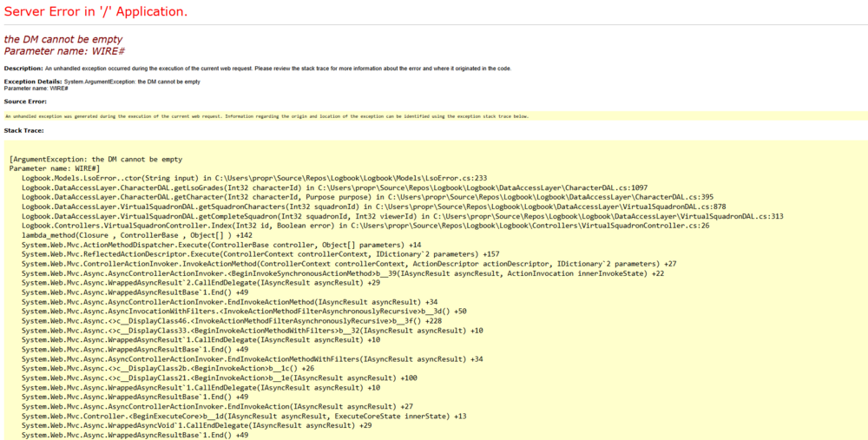Click the "[ArgumentException: the DM cannot be empty" trace line
The width and height of the screenshot is (868, 440).
(x=95, y=160)
